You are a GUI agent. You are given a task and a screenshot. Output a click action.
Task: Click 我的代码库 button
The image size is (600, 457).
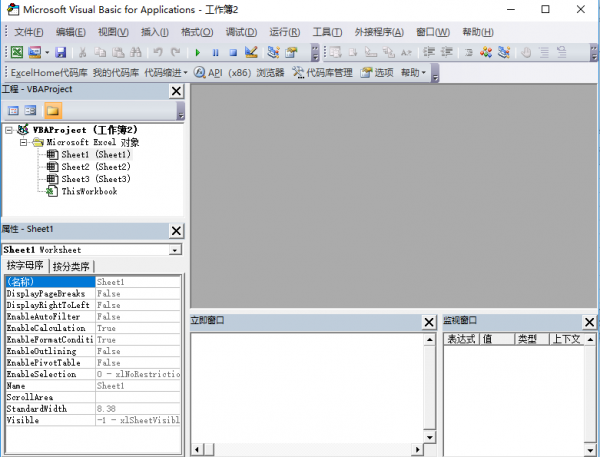pos(116,72)
